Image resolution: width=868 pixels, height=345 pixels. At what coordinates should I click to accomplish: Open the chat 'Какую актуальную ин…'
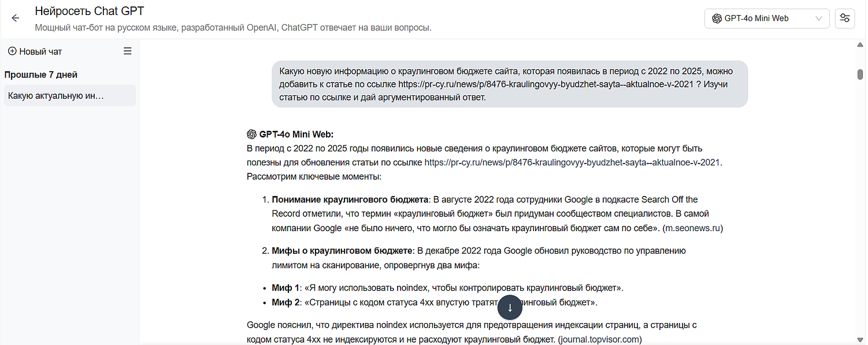click(x=70, y=95)
